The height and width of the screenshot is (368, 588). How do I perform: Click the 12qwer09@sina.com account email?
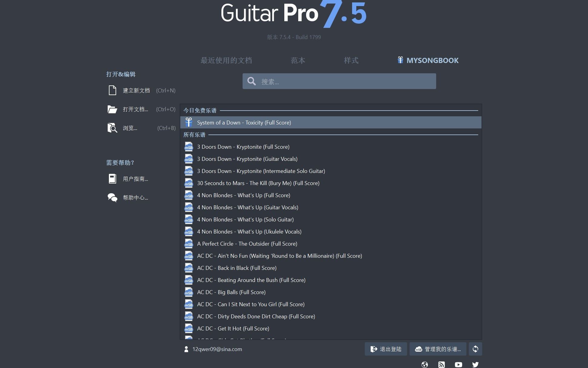pos(217,349)
